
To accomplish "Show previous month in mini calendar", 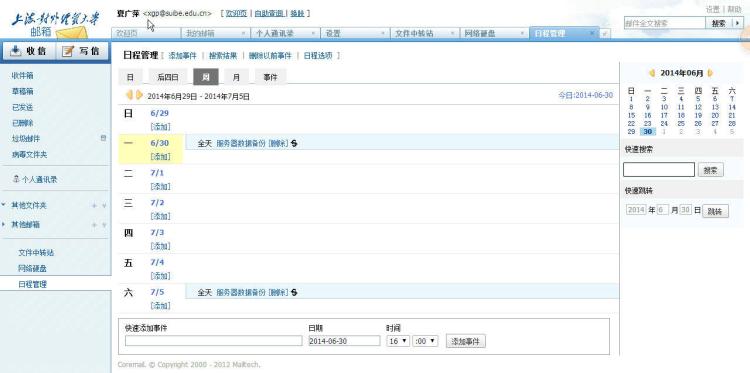I will coord(652,73).
